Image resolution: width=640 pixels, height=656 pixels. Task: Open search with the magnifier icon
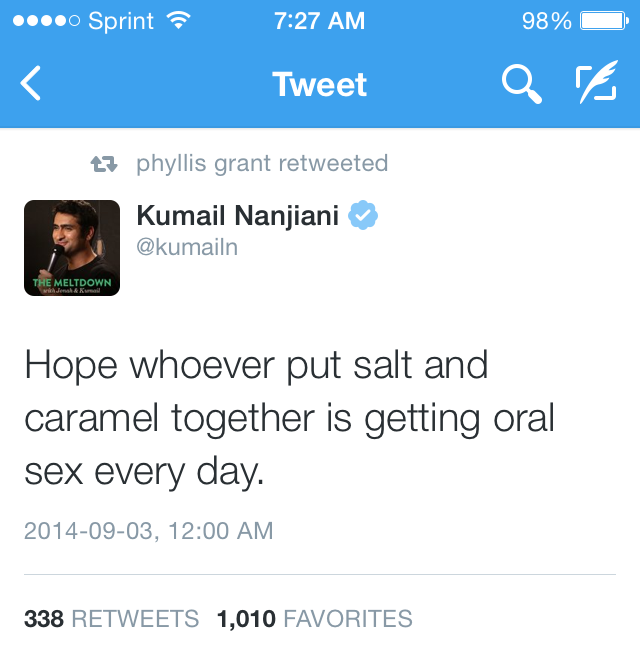pyautogui.click(x=520, y=85)
